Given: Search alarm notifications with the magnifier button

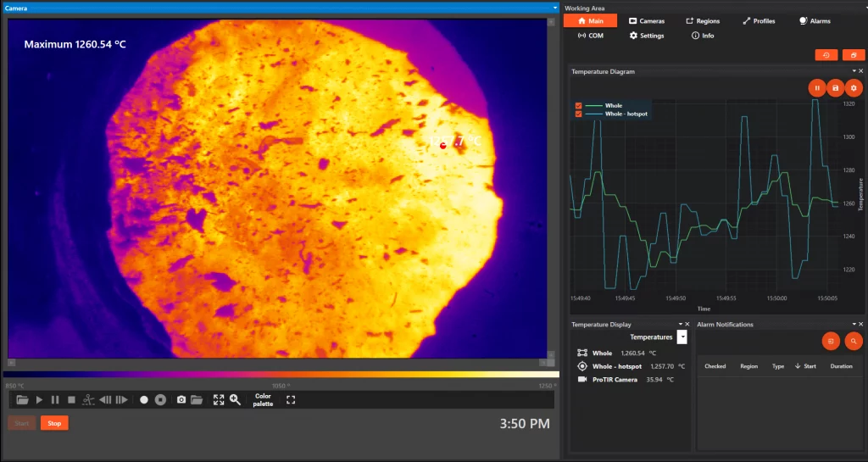Looking at the screenshot, I should [854, 341].
